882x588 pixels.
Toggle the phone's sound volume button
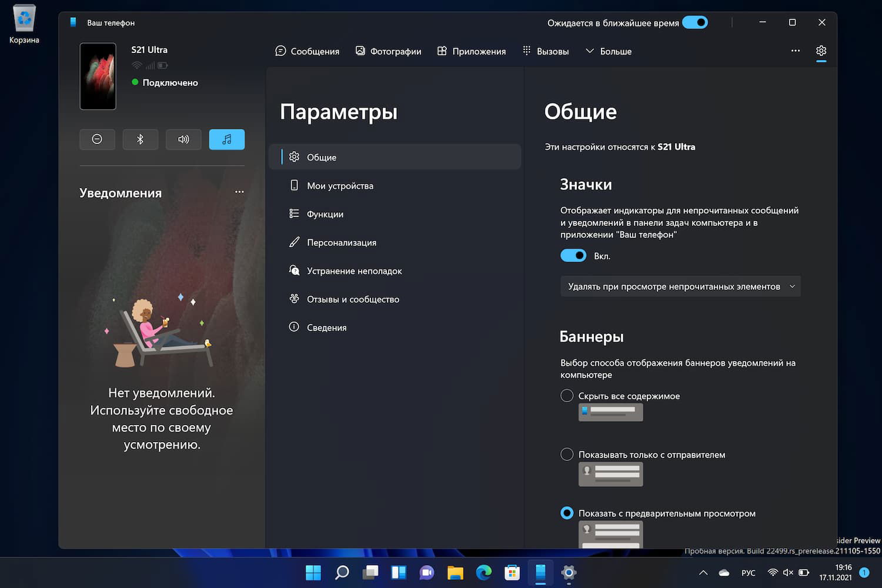coord(183,139)
